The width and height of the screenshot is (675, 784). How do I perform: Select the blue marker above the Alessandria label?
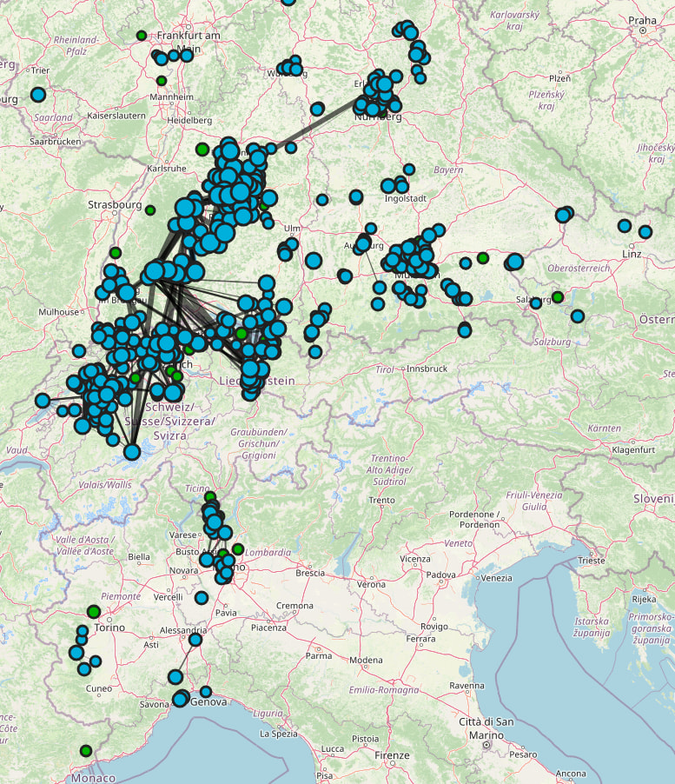point(195,640)
